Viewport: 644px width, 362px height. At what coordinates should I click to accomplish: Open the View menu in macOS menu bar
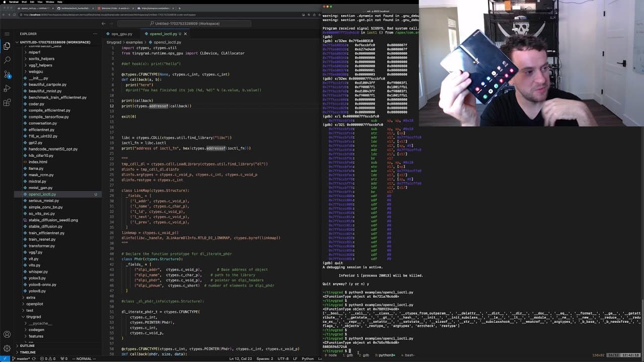[x=40, y=2]
